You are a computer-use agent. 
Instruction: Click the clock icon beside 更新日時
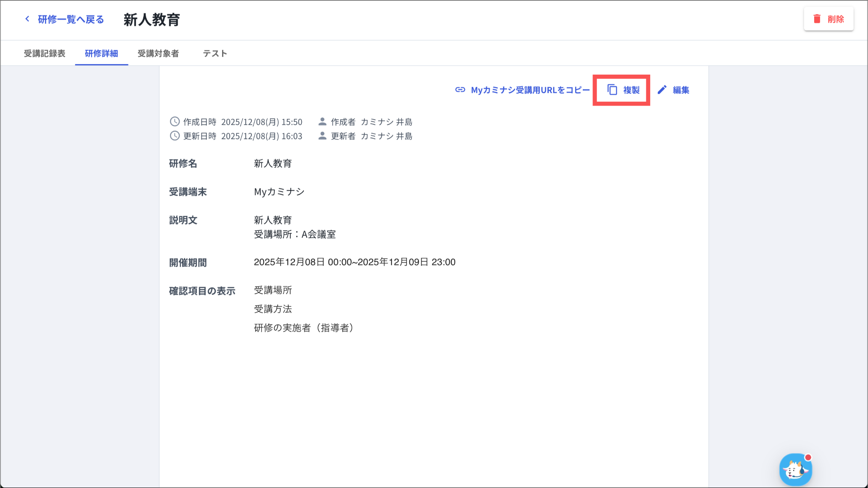(175, 136)
